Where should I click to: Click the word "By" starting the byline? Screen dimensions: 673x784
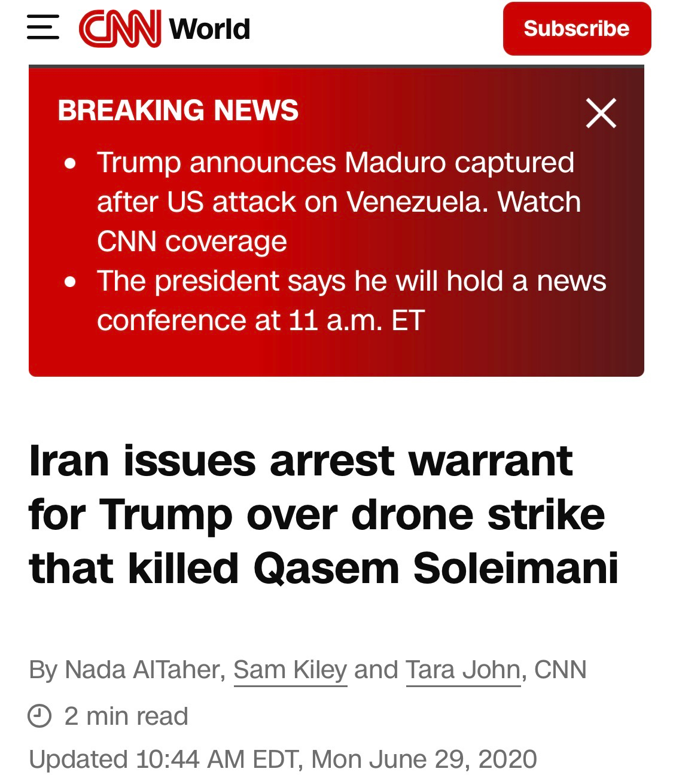click(42, 670)
